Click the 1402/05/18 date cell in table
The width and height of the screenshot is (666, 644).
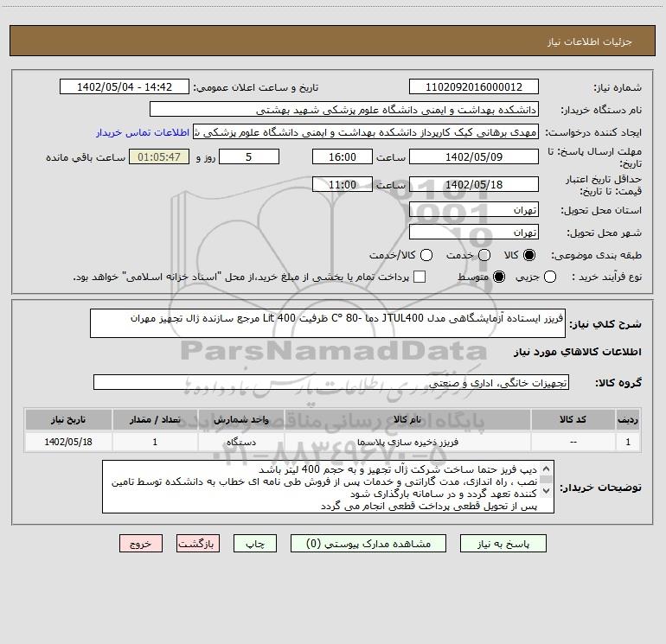(68, 442)
